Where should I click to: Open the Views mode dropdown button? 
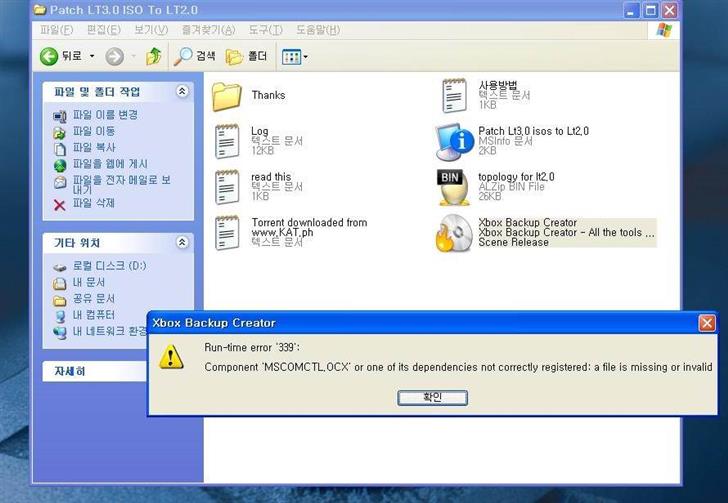pyautogui.click(x=295, y=57)
